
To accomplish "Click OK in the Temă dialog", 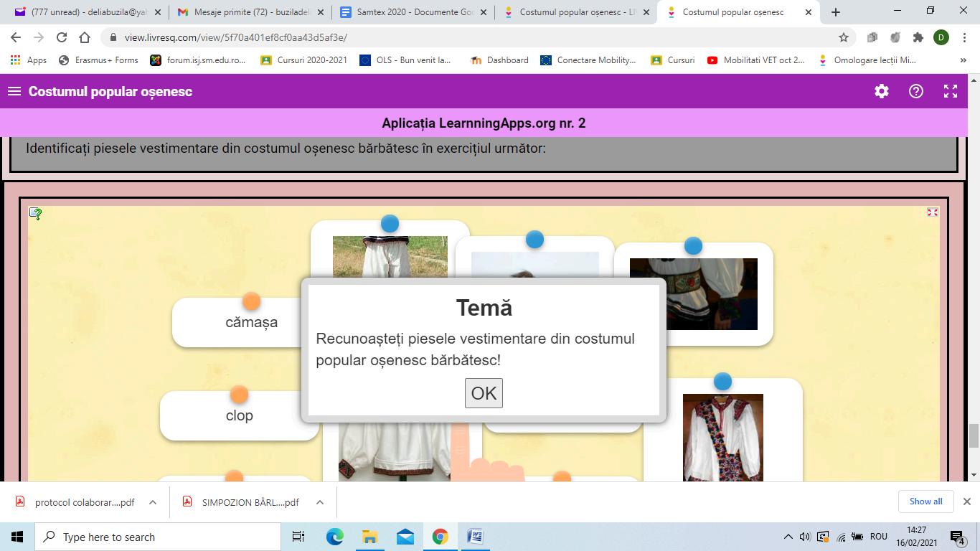I will (484, 393).
